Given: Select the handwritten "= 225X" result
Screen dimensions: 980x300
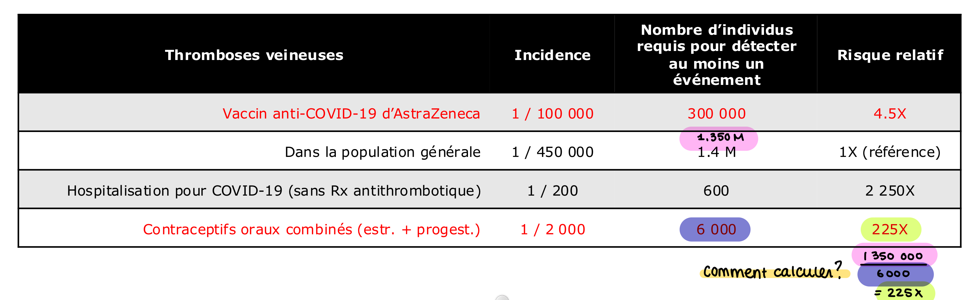Looking at the screenshot, I should pyautogui.click(x=898, y=292).
